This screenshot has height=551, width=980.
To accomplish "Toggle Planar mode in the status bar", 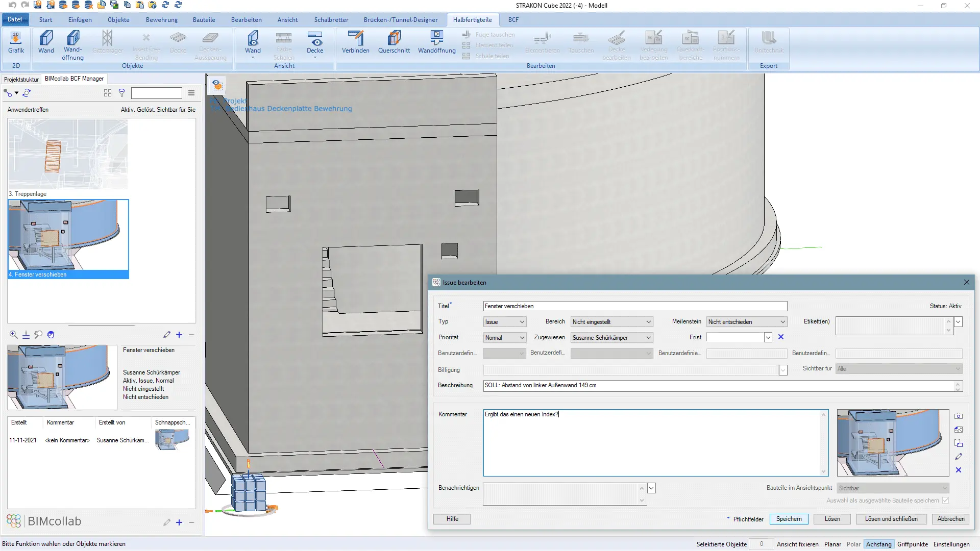I will [x=832, y=544].
